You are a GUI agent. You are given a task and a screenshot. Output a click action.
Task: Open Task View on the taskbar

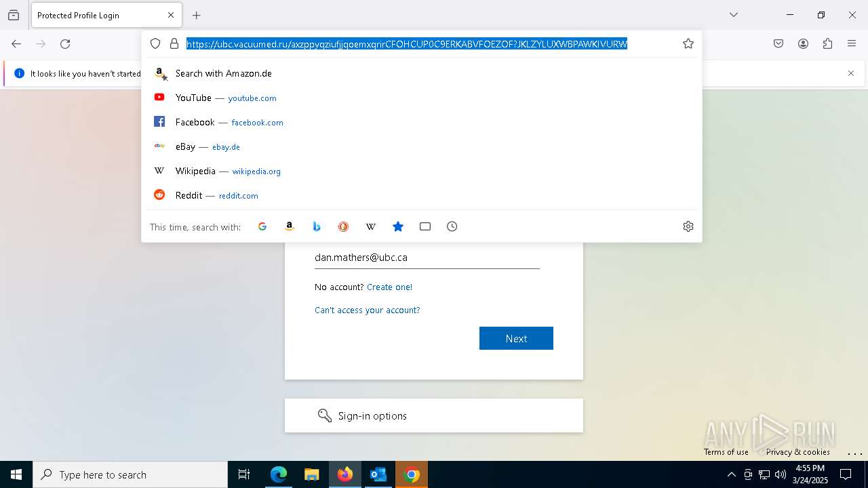click(244, 474)
